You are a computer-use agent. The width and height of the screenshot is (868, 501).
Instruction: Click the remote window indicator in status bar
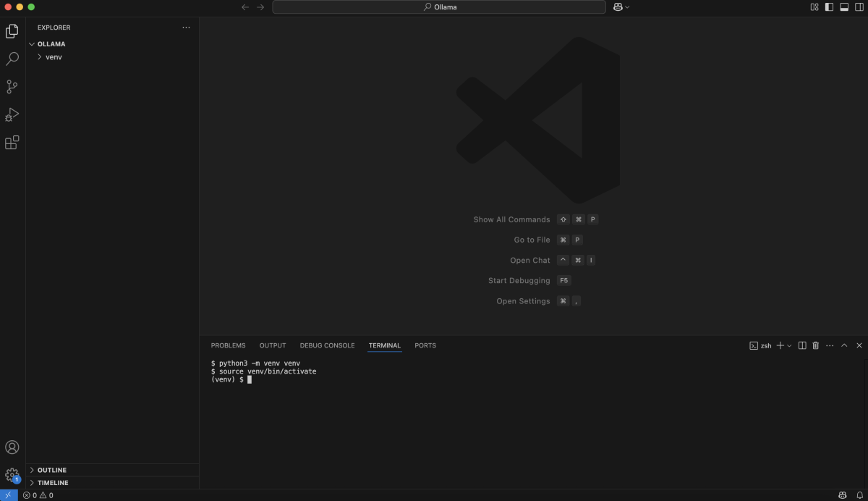(x=9, y=495)
